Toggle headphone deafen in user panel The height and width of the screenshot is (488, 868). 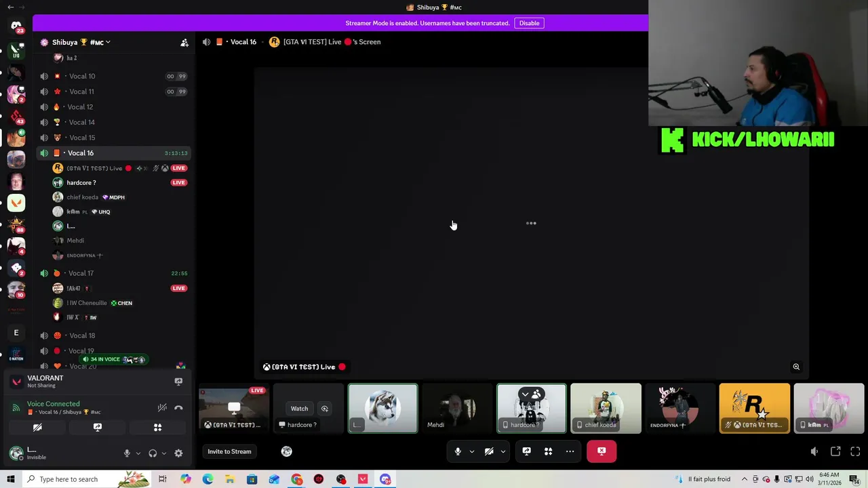153,453
